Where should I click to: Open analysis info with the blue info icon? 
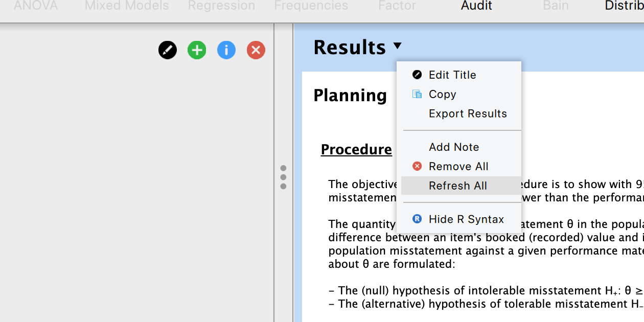226,50
